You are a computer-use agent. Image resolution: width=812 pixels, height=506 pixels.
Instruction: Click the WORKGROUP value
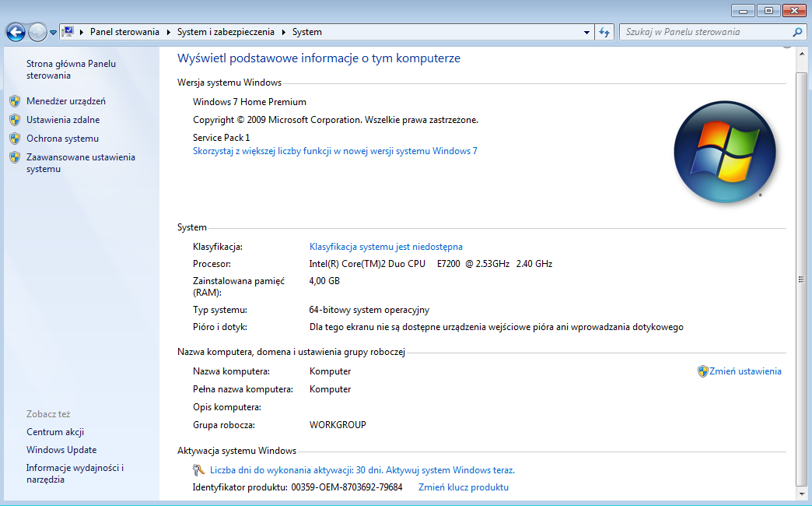pyautogui.click(x=338, y=425)
